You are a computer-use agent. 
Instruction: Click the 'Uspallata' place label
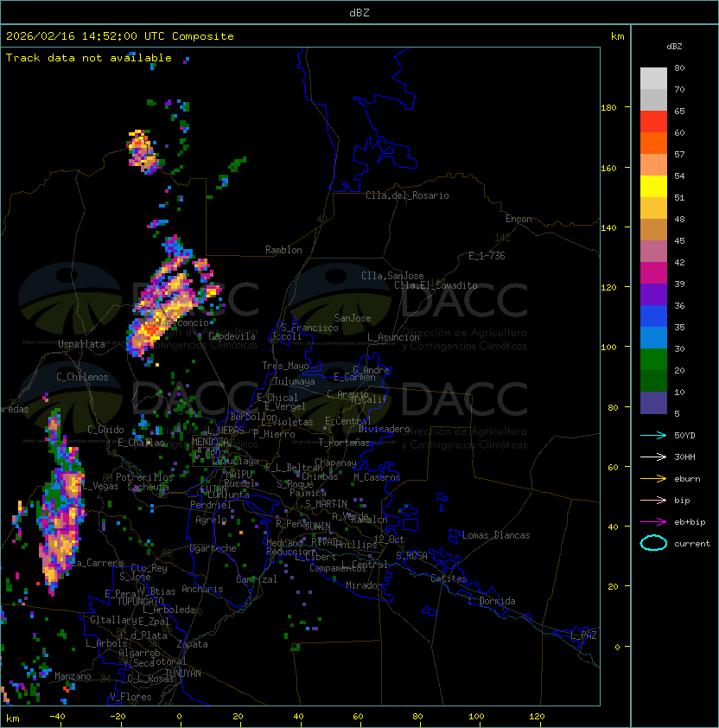pos(81,344)
